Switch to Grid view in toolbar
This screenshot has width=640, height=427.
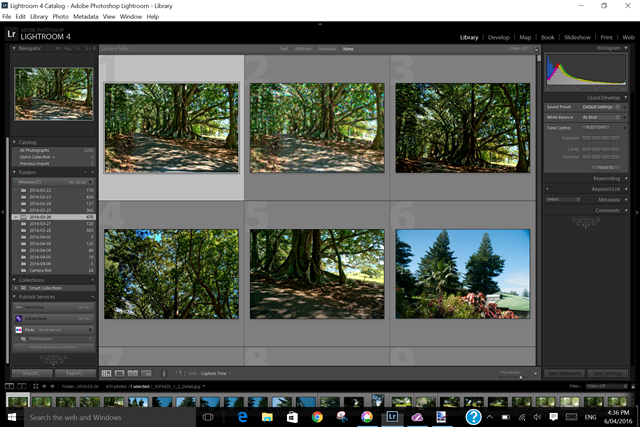tap(106, 374)
